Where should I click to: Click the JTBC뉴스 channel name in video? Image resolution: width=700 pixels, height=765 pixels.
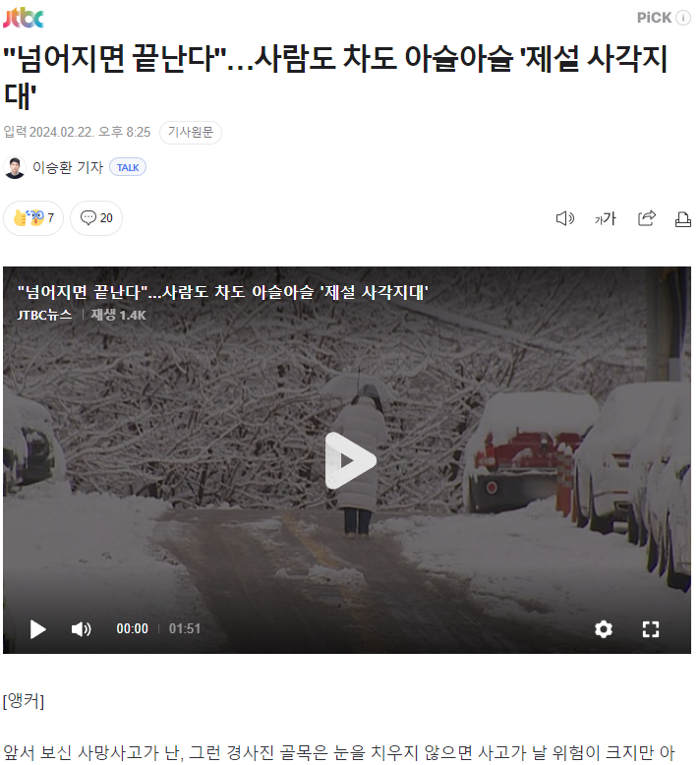tap(44, 316)
